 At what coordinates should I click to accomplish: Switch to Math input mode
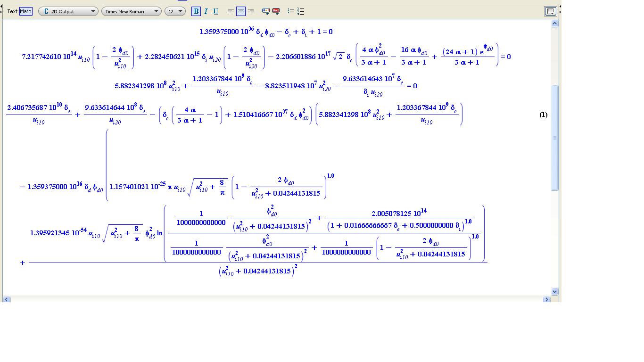point(25,11)
